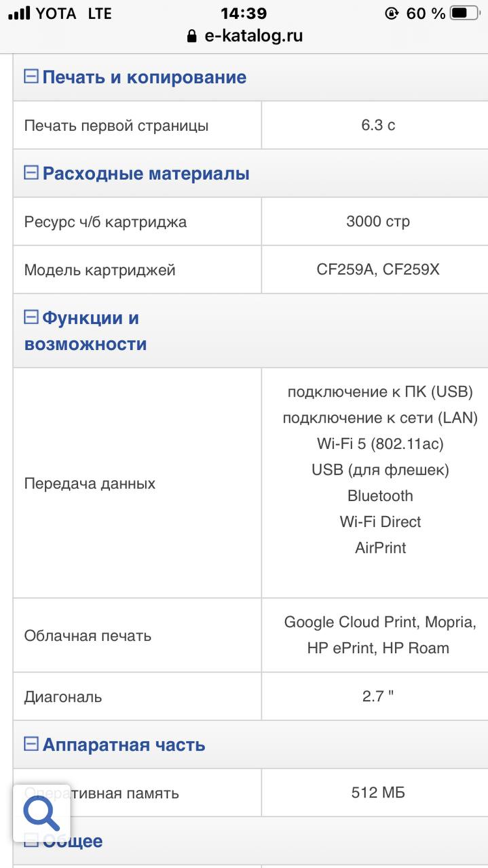Tap the battery icon in status bar

point(464,13)
